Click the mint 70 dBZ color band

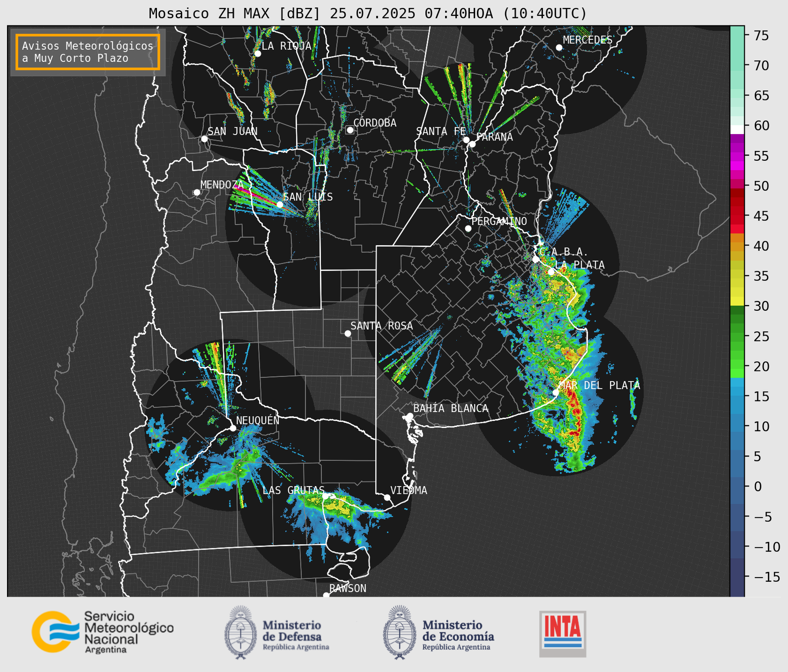tap(737, 65)
